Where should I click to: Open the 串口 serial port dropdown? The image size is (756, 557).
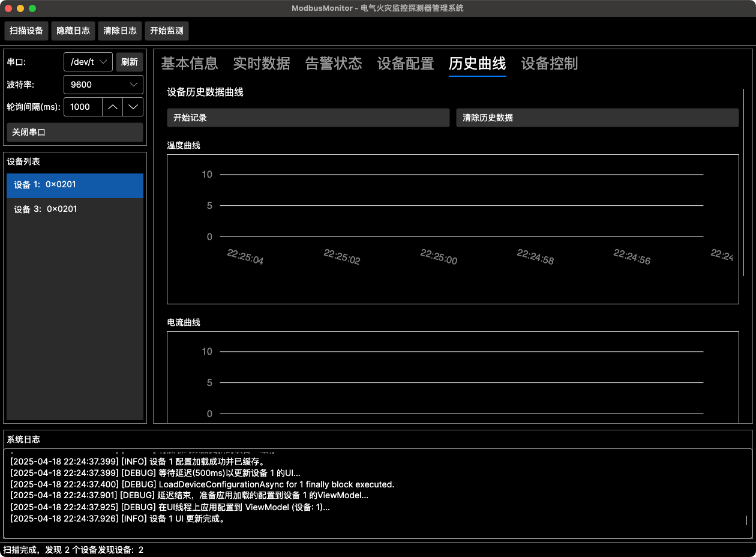88,62
